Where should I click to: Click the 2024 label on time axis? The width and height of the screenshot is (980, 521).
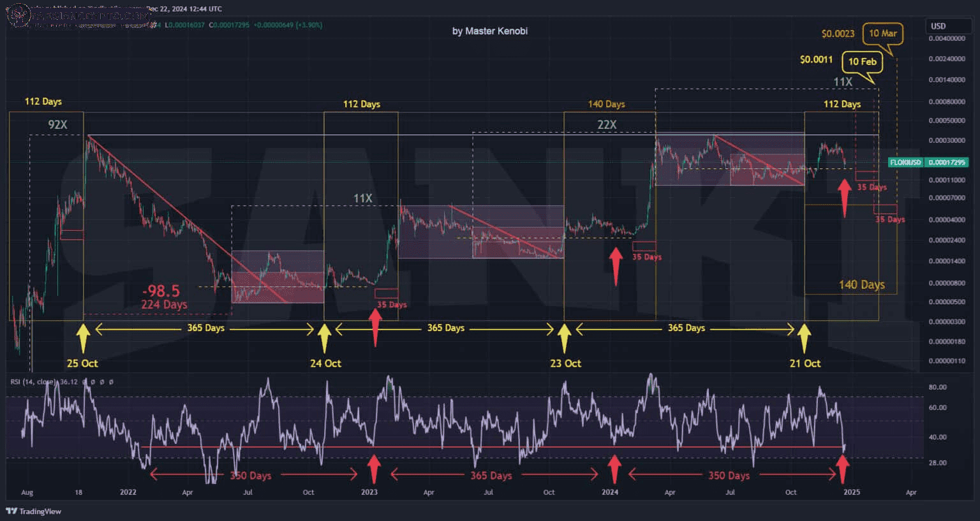610,492
